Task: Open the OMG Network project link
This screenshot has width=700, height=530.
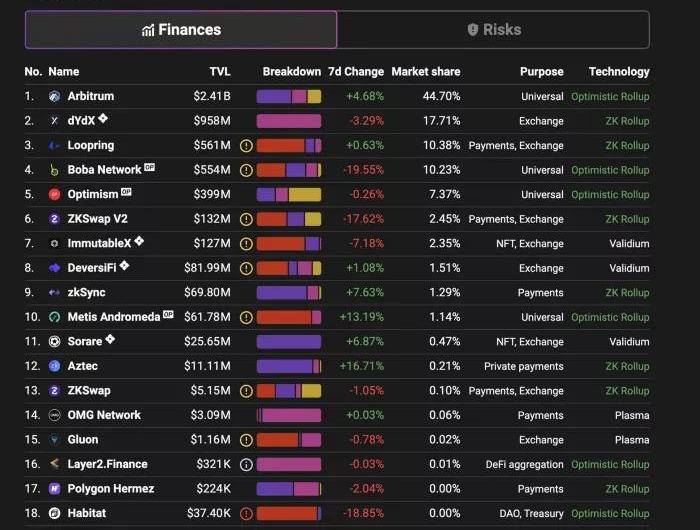Action: tap(104, 415)
